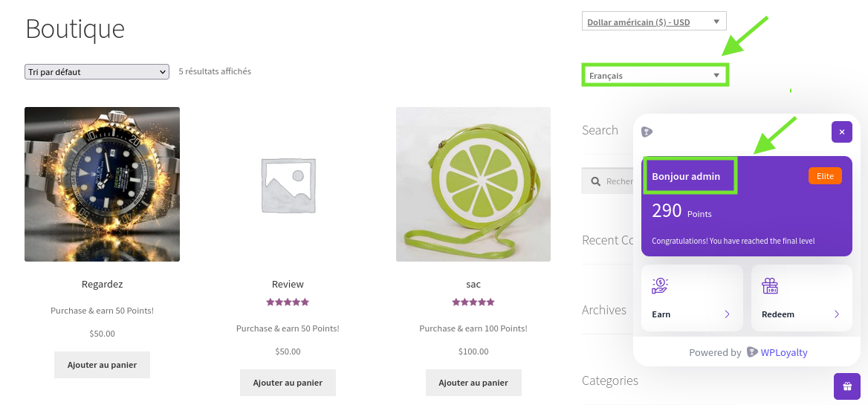Open the lime bag product image
Viewport: 868px width, 405px height.
(x=473, y=184)
